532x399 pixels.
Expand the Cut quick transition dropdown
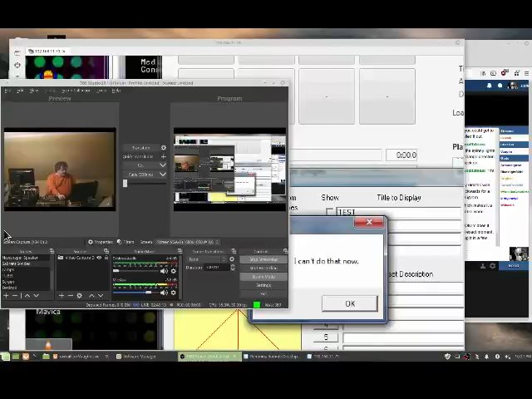point(163,165)
